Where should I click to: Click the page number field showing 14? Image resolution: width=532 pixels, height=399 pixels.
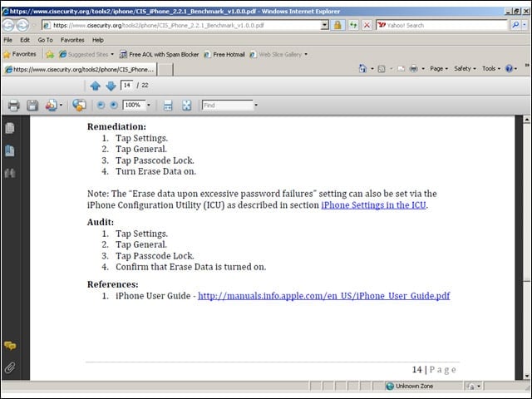point(126,85)
